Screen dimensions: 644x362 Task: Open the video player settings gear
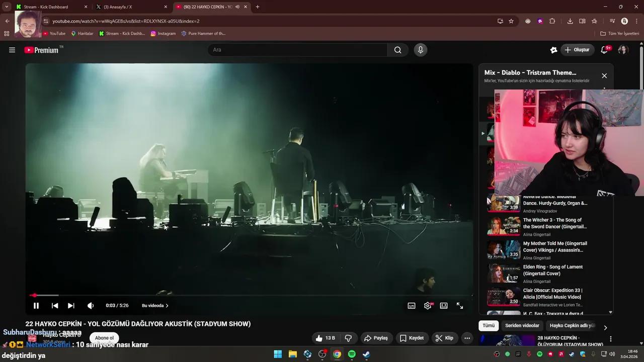428,306
